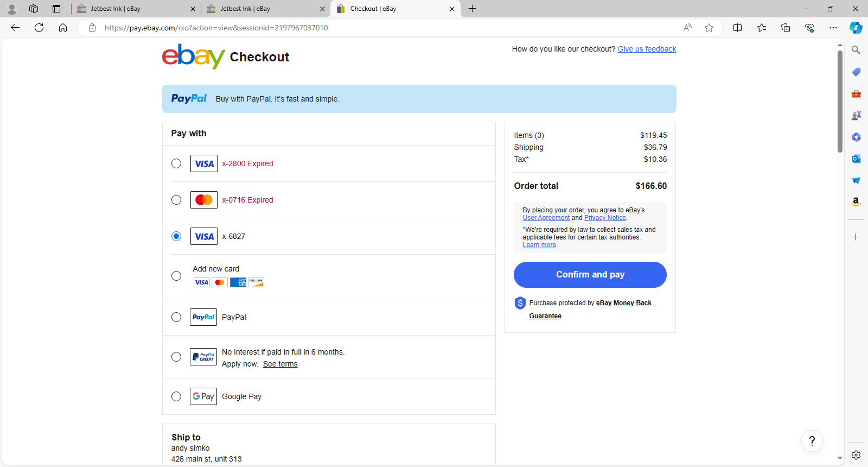Image resolution: width=868 pixels, height=467 pixels.
Task: Click the PayPal logo in payment options
Action: click(203, 317)
